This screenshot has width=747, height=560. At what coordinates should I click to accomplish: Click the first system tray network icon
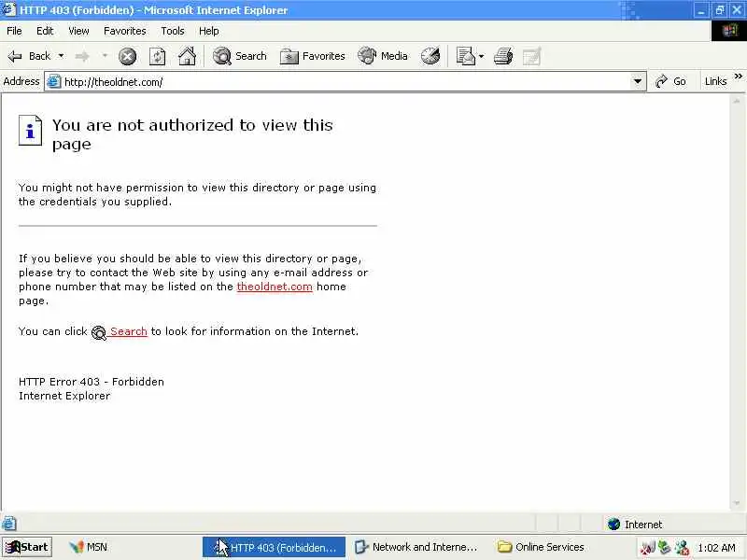647,548
